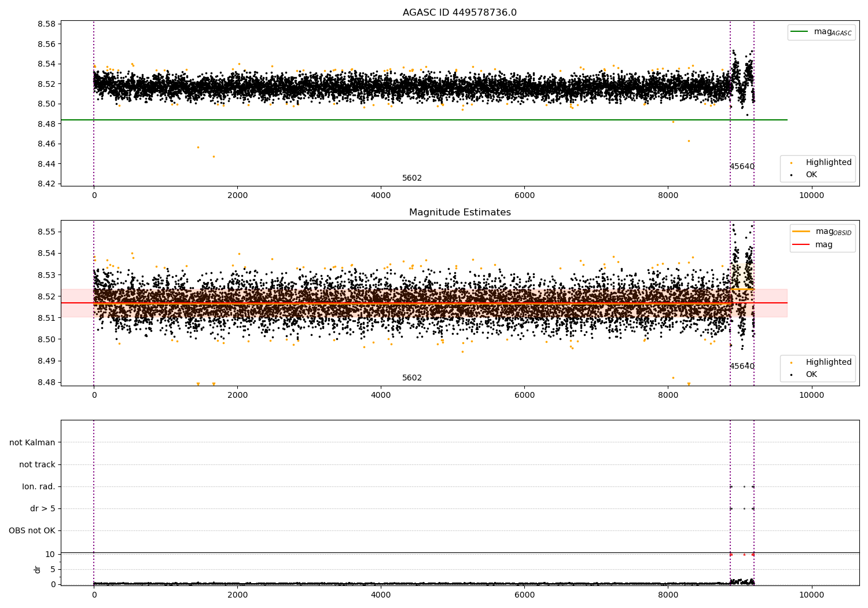Click 'OK' in the top plot legend
The height and width of the screenshot is (608, 868).
coord(811,174)
